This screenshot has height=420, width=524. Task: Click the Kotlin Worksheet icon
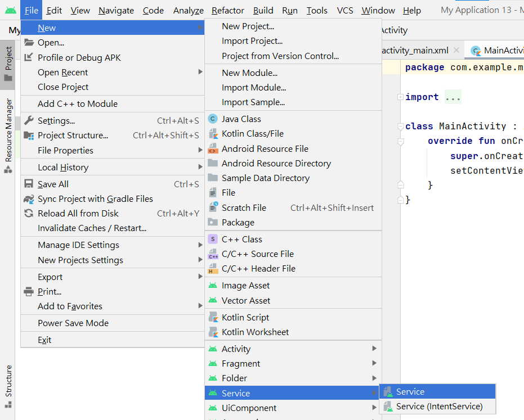(x=213, y=332)
